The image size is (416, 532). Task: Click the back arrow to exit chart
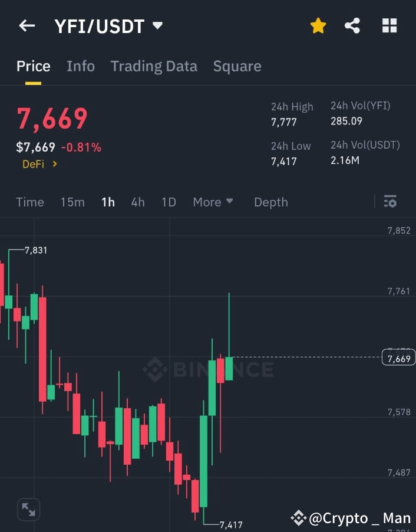[27, 25]
